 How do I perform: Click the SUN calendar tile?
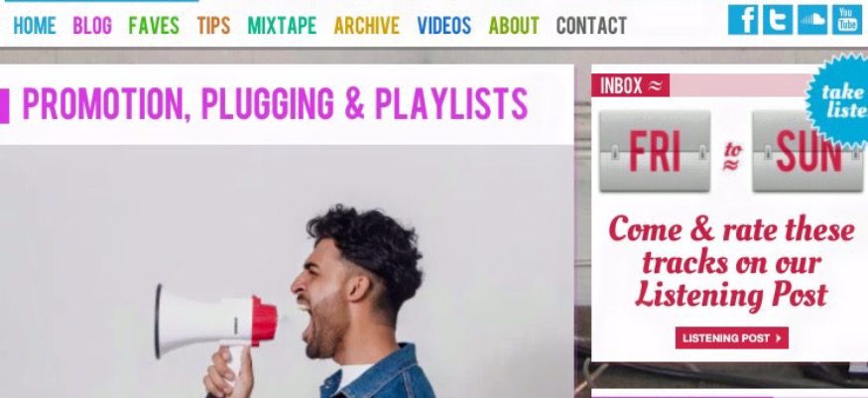click(x=807, y=151)
